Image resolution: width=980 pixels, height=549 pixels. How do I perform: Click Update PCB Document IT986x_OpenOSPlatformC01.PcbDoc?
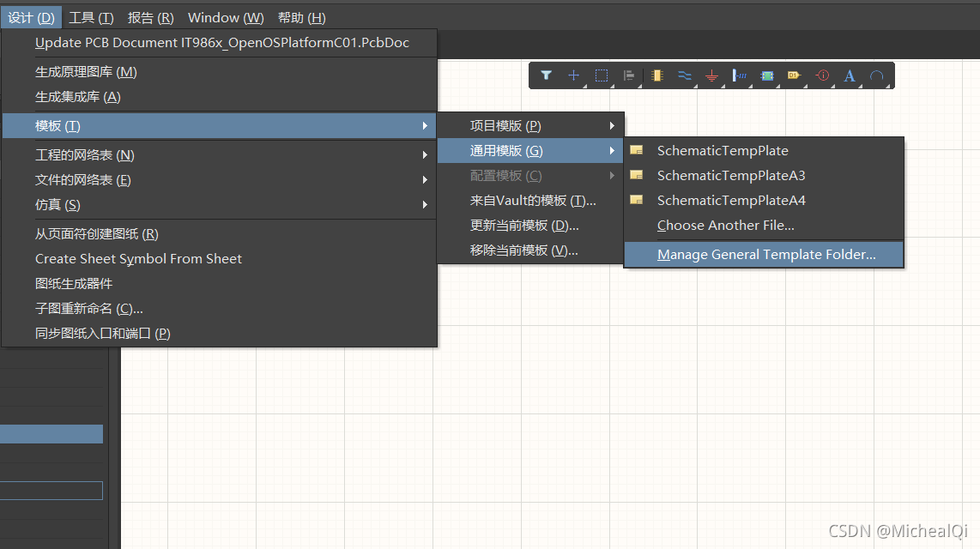[x=221, y=43]
